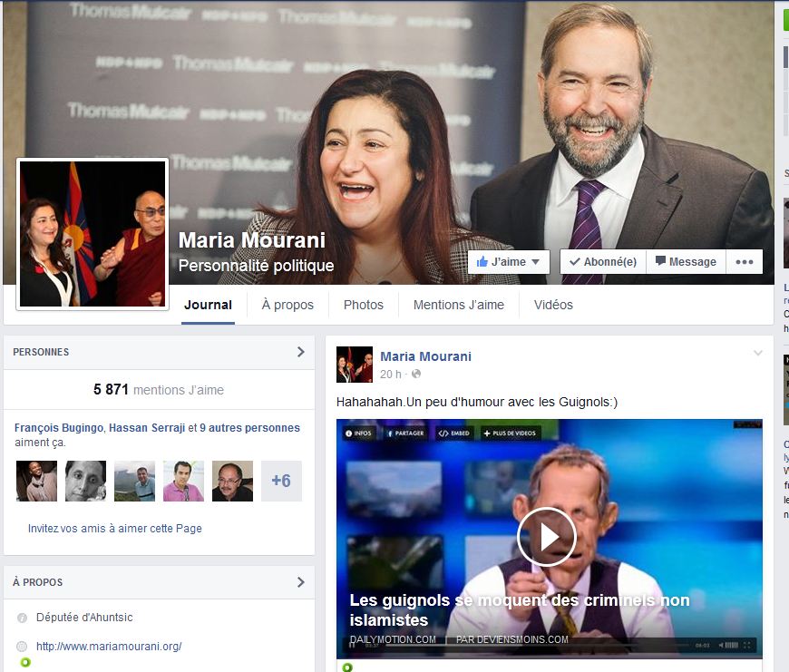Show the 9 autres personnes list

249,428
